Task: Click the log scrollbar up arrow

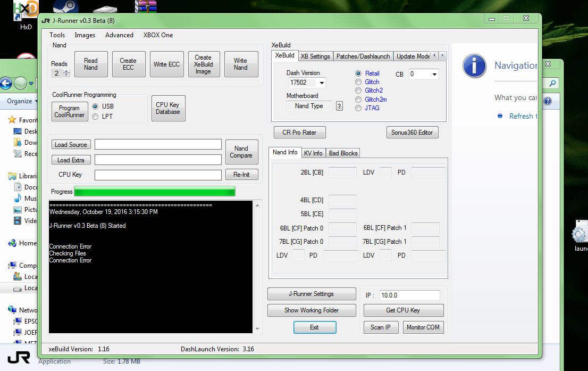Action: tap(257, 205)
